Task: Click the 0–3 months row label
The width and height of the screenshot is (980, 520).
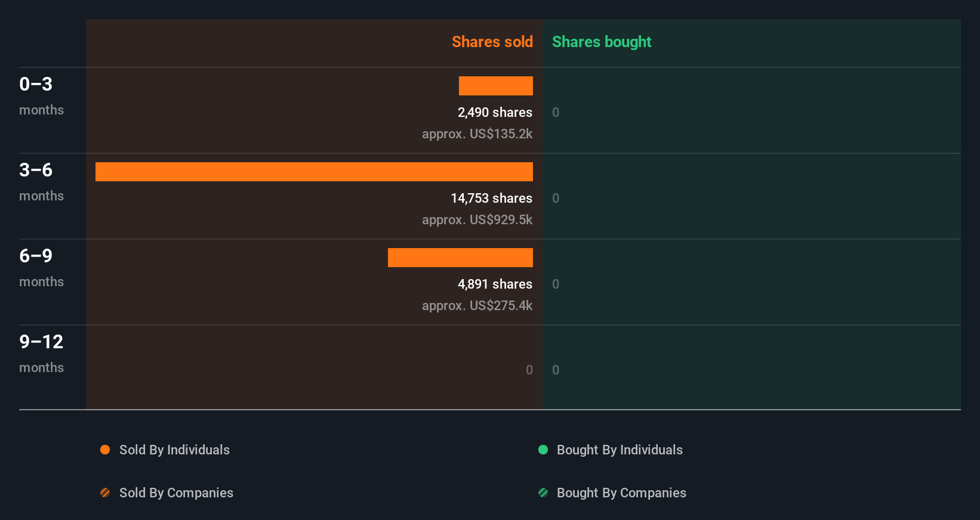Action: [x=41, y=96]
